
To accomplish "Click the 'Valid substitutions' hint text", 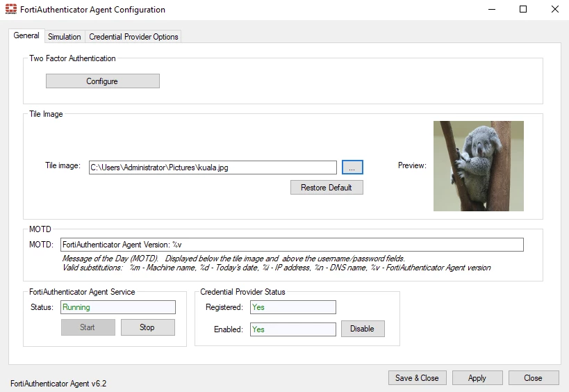I will (277, 268).
